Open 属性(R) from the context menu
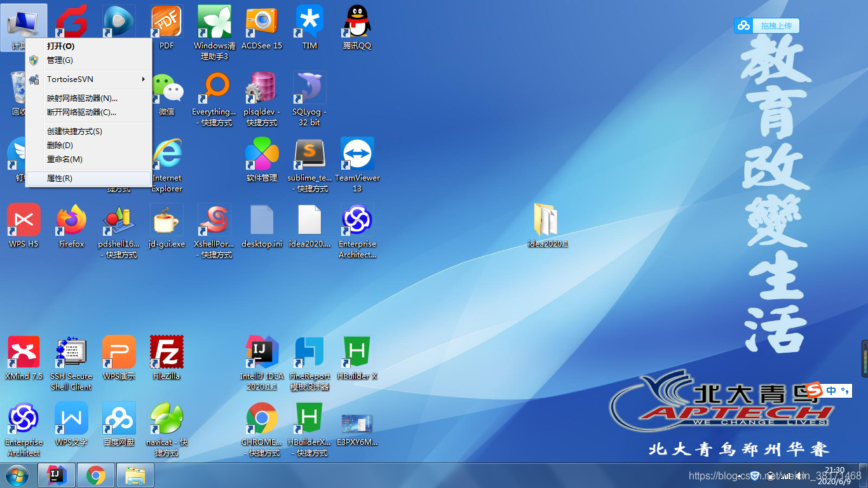Image resolution: width=868 pixels, height=488 pixels. [88, 179]
